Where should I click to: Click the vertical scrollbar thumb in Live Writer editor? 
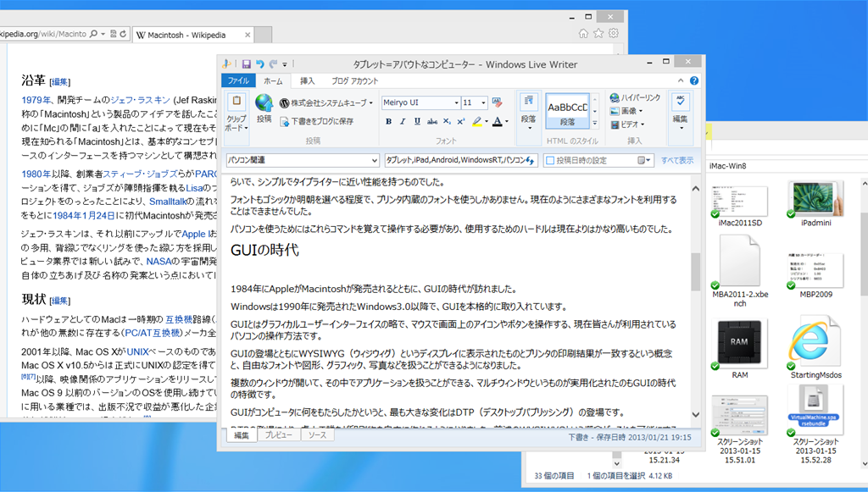[695, 272]
